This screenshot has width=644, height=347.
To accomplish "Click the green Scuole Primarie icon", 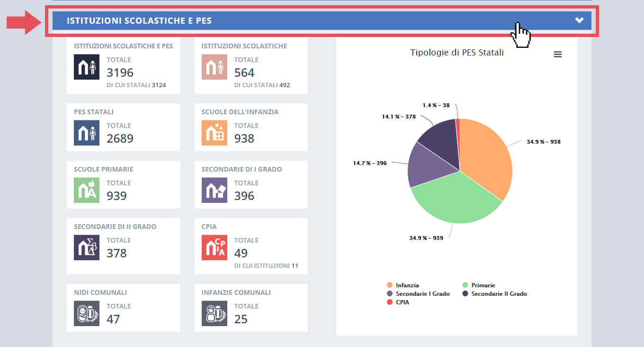I will coord(87,190).
